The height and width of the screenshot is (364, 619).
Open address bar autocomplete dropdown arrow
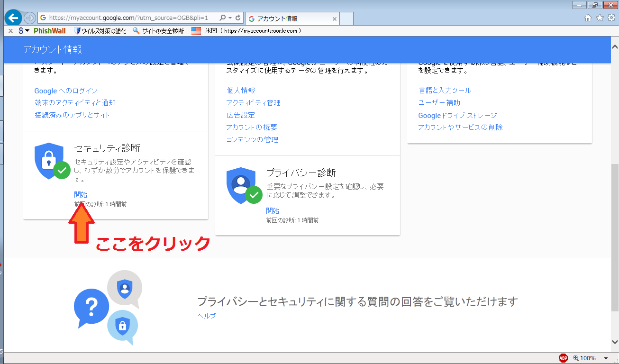(230, 18)
